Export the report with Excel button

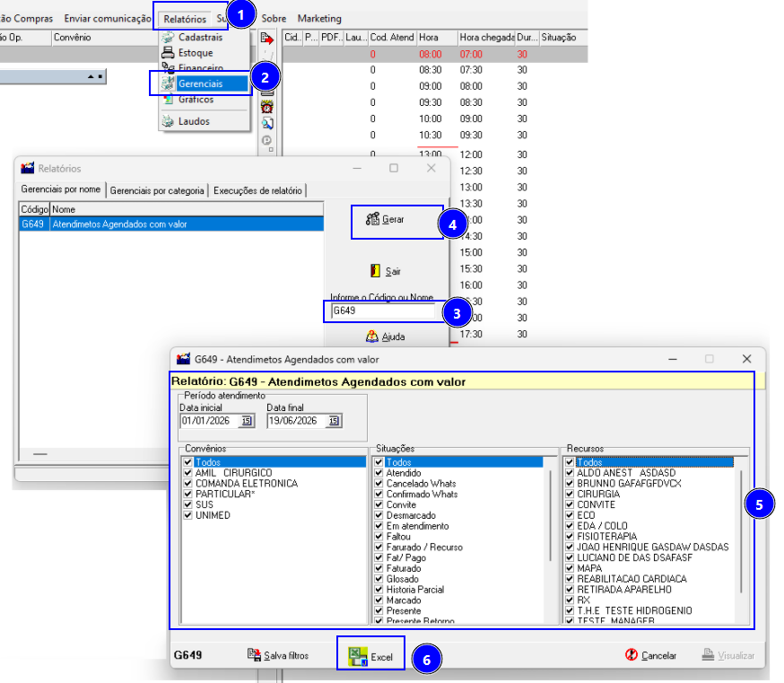tap(370, 656)
